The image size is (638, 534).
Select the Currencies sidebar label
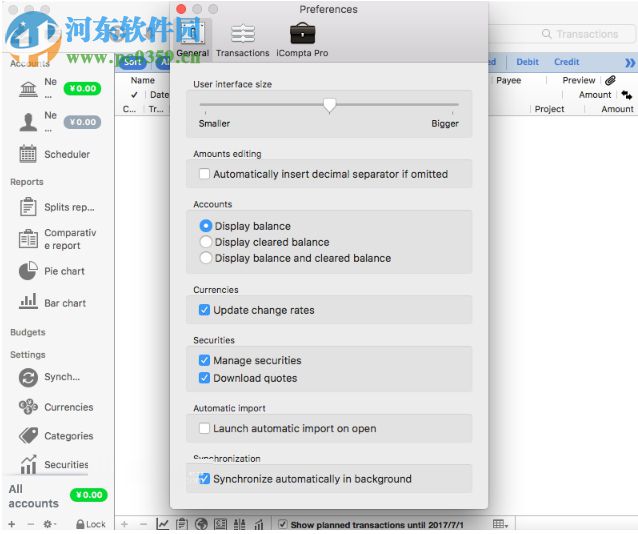tap(68, 407)
